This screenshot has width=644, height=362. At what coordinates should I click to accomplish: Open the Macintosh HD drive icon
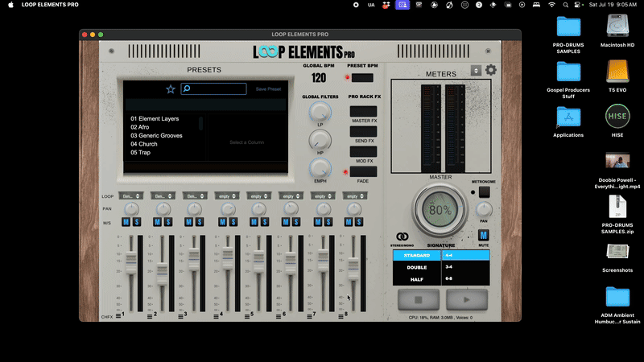click(x=617, y=27)
